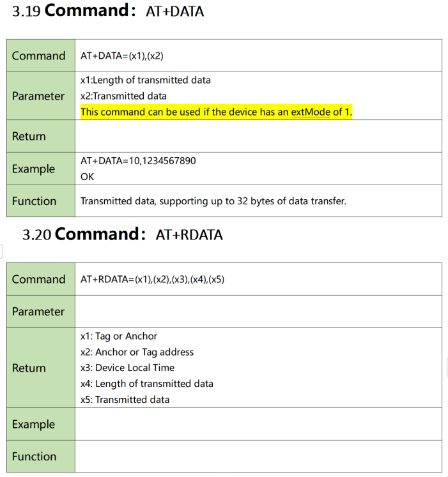Click the x3: Device Local Time line
The width and height of the screenshot is (448, 477).
(127, 368)
